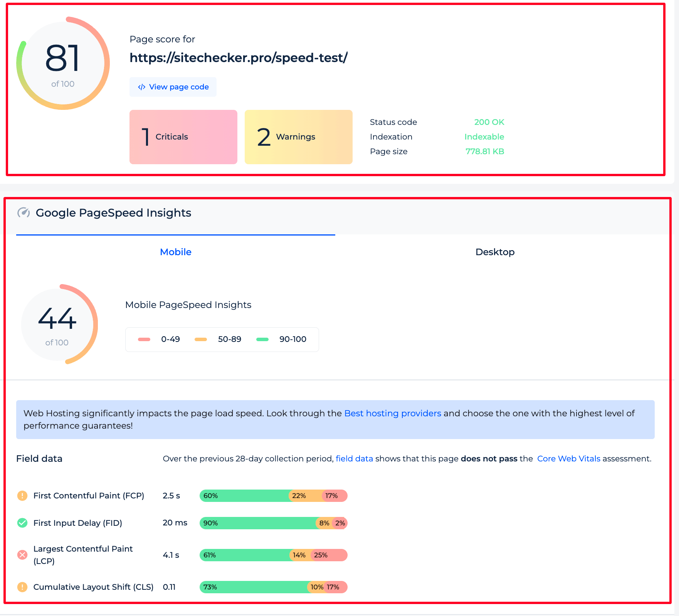Click the FID green checkmark icon

22,523
